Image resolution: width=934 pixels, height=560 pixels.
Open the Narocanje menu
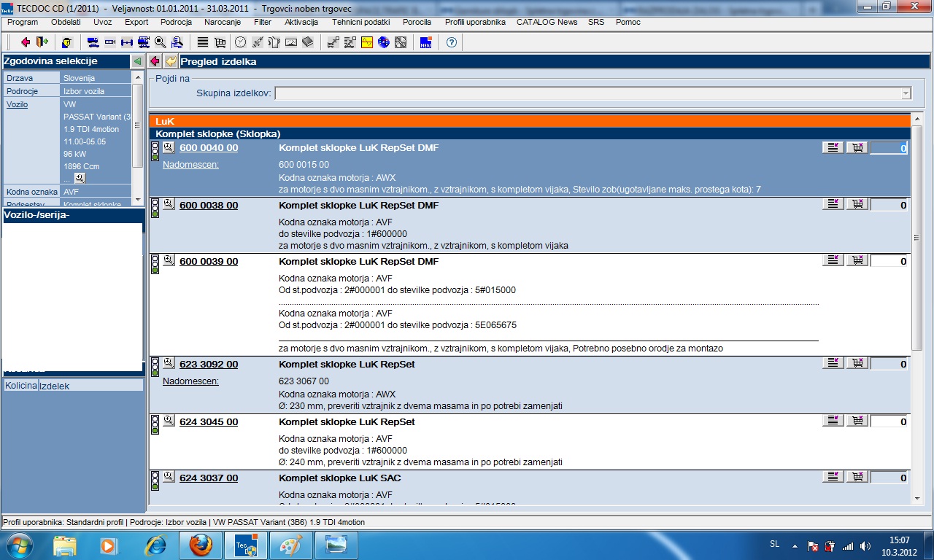tap(223, 22)
